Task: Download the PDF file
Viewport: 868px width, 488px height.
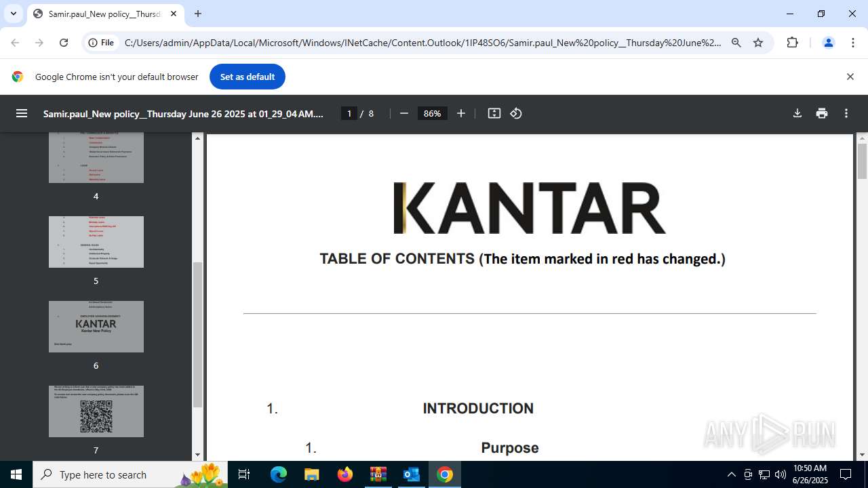Action: point(797,113)
